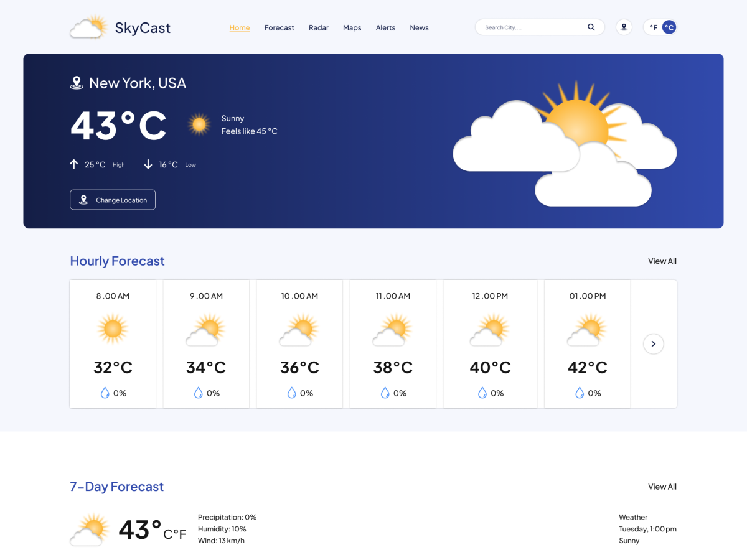Select the 8.00 AM hourly card
Screen dimensions: 747x560
click(113, 344)
